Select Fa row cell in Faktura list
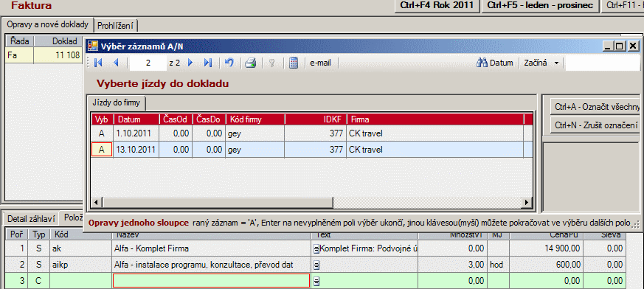The image size is (644, 289). [x=20, y=55]
